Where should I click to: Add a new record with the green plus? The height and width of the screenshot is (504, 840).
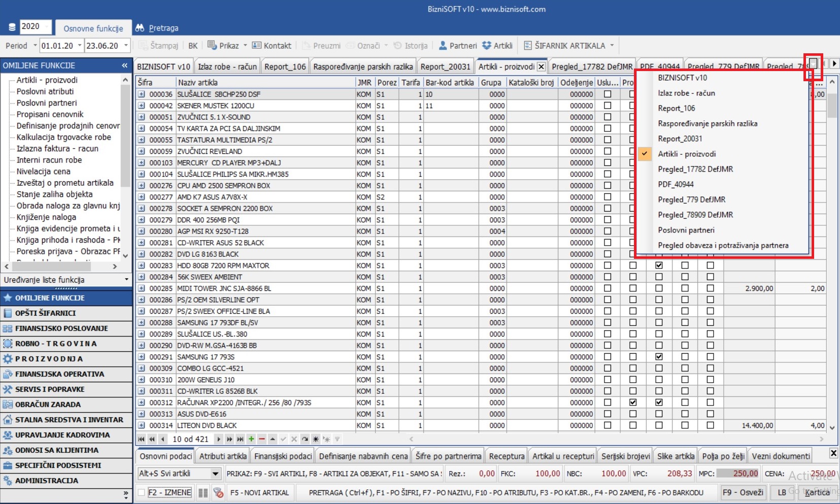[x=251, y=439]
